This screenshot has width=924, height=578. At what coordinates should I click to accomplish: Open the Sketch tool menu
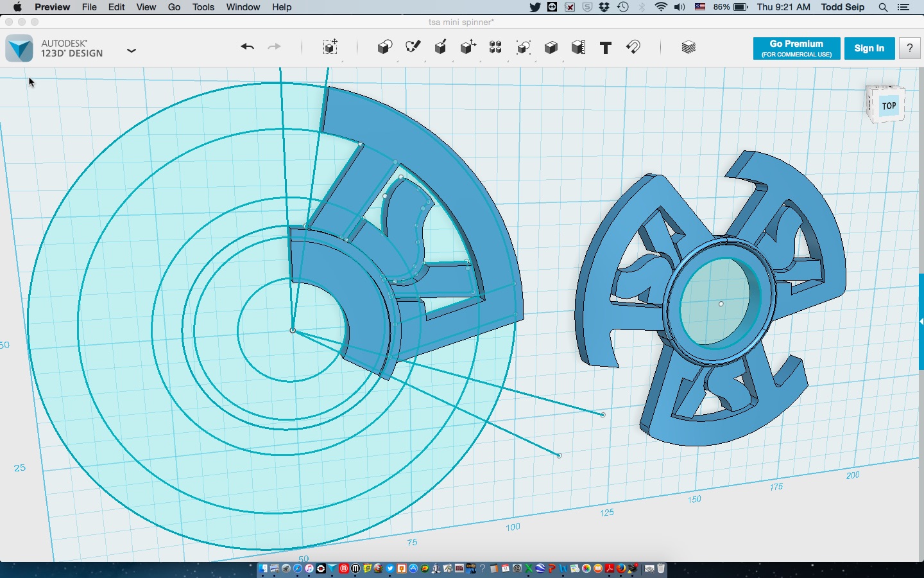(413, 47)
